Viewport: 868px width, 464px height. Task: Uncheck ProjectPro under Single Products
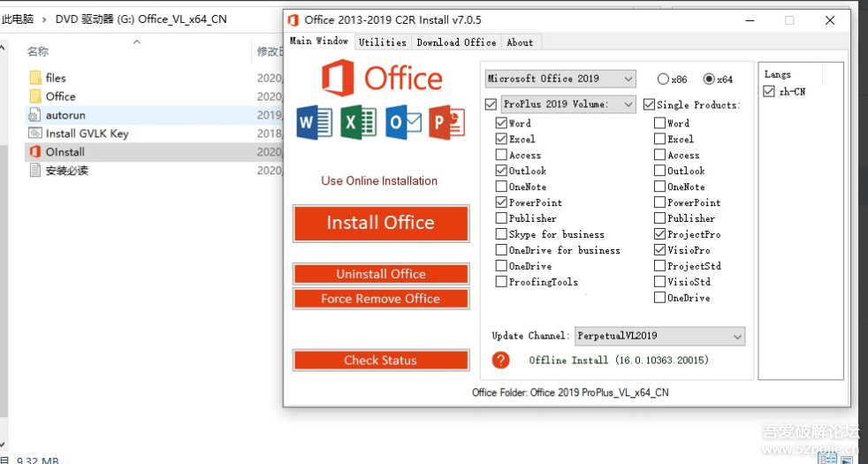point(659,234)
